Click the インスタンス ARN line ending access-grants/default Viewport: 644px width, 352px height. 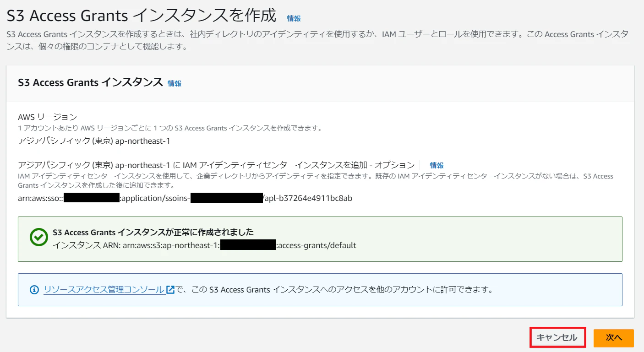pos(204,245)
